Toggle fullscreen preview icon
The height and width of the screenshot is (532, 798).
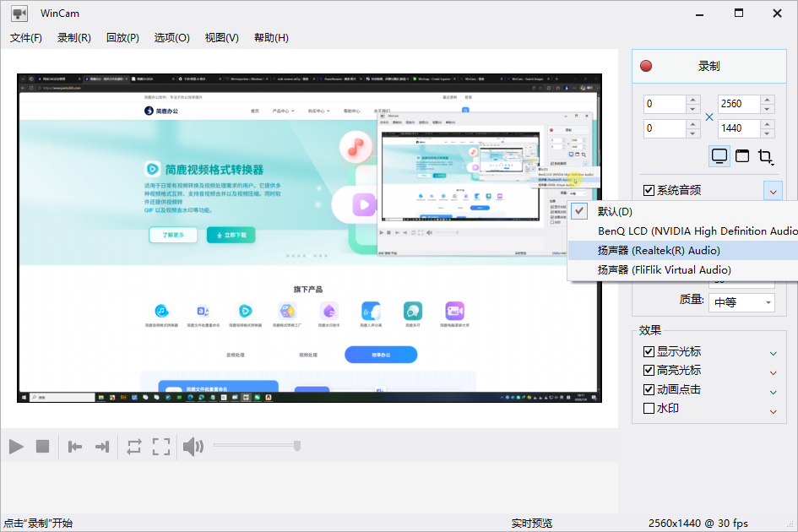161,447
